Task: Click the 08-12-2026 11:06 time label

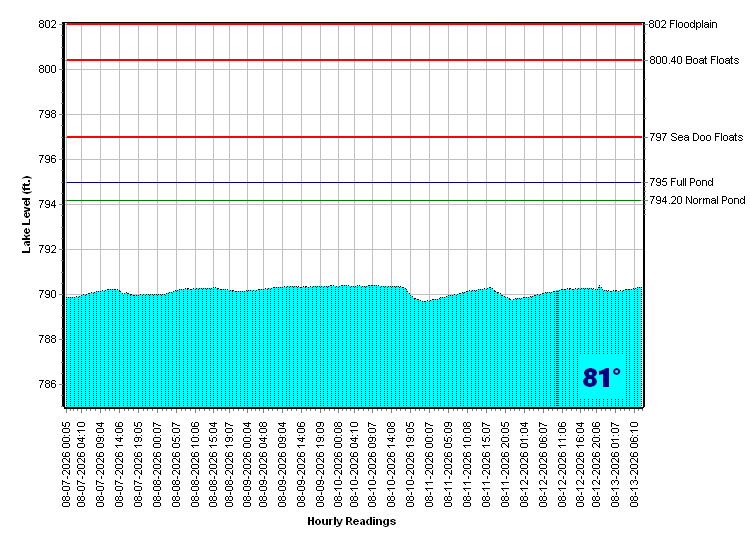Action: click(x=562, y=464)
